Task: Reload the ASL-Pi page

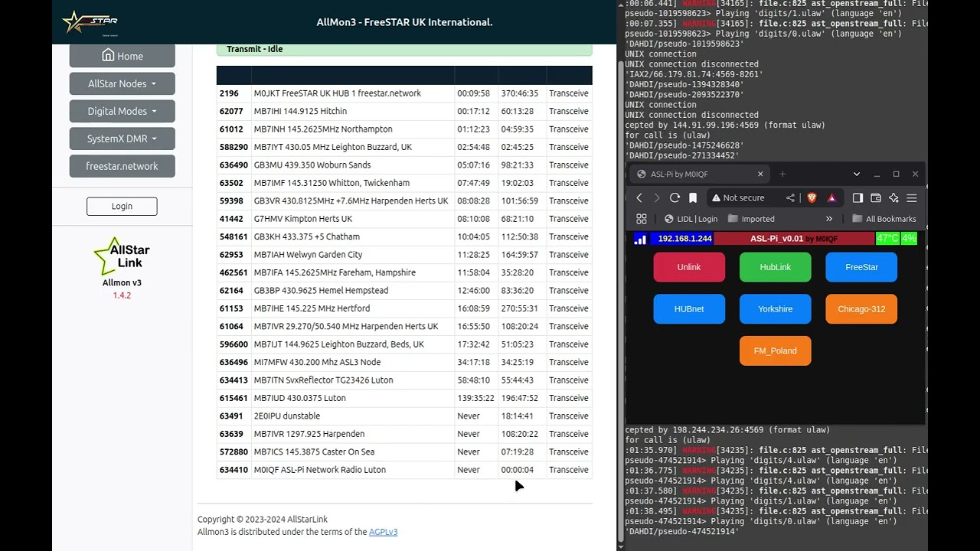Action: 675,197
